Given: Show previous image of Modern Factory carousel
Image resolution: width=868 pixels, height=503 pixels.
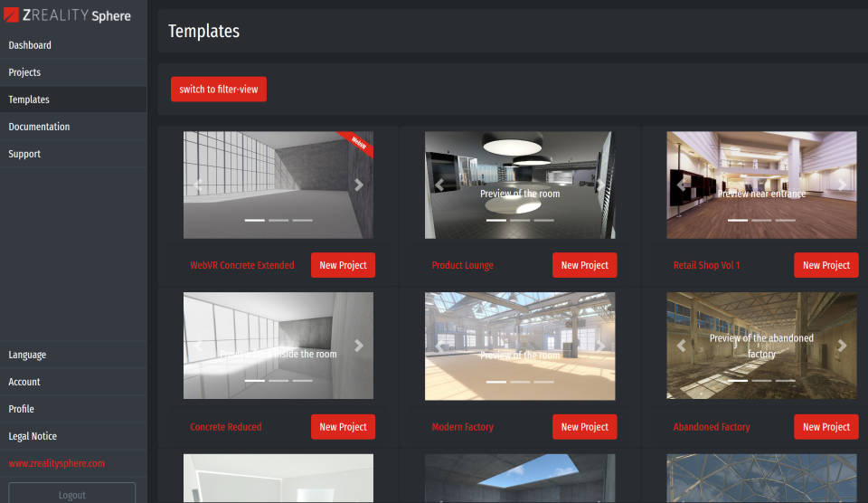Looking at the screenshot, I should point(439,346).
